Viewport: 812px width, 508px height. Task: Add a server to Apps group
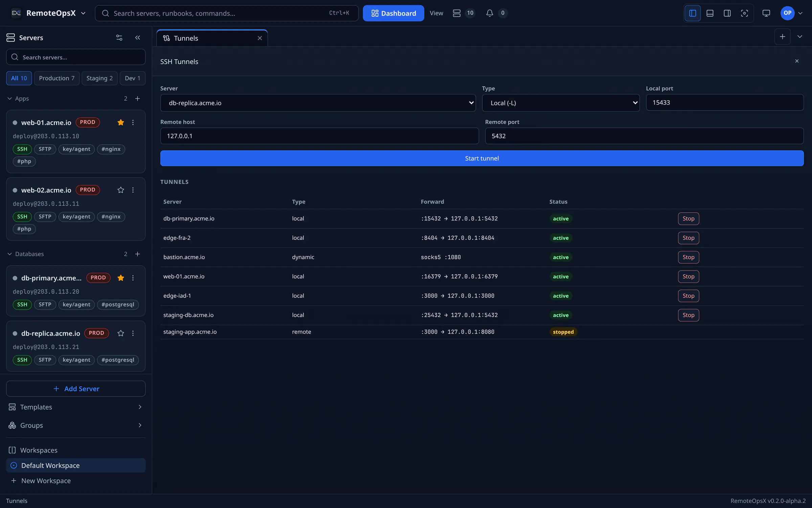click(x=137, y=99)
